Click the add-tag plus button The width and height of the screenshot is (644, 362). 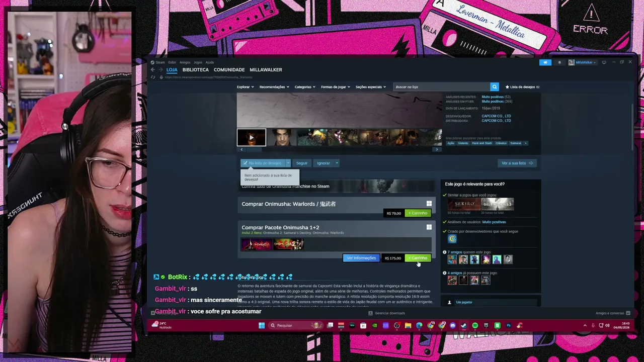[526, 143]
